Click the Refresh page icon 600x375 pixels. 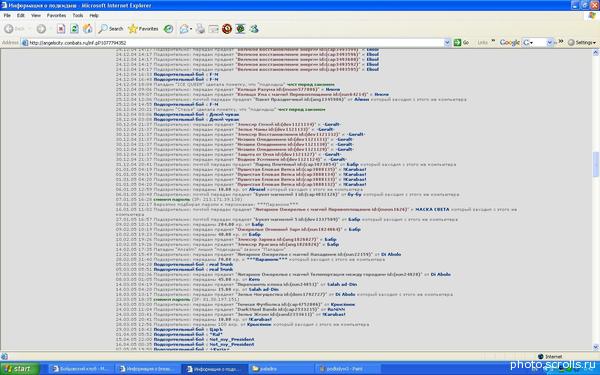pos(74,29)
